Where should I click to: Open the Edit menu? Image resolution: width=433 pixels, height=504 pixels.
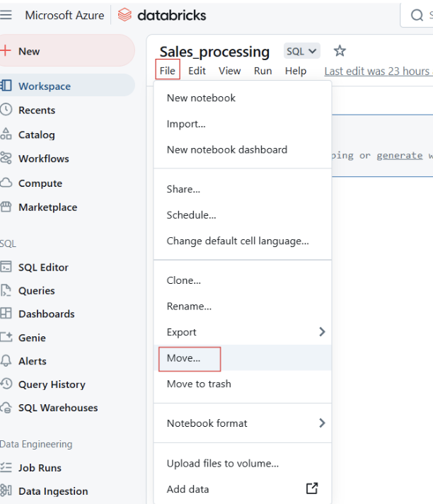197,71
